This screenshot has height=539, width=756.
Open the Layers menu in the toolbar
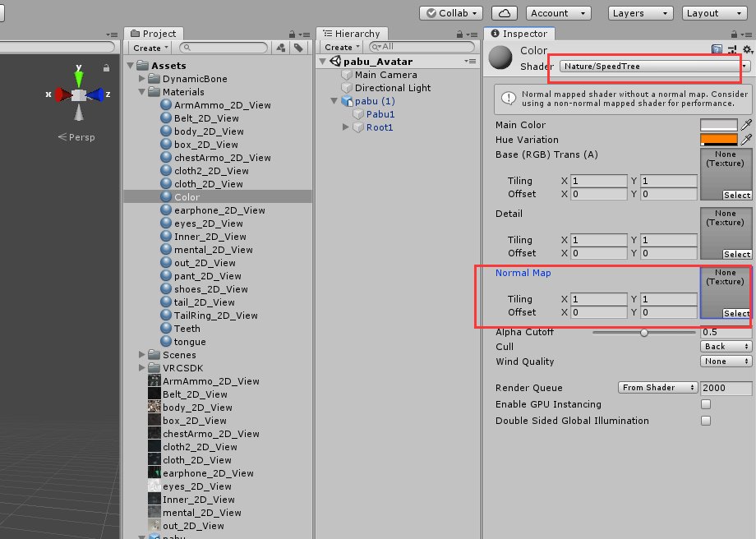point(640,12)
